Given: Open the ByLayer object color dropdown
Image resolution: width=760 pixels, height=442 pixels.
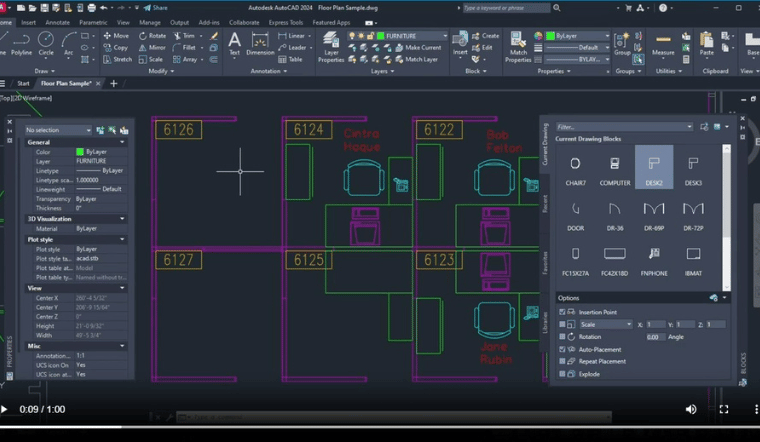Looking at the screenshot, I should tap(578, 36).
